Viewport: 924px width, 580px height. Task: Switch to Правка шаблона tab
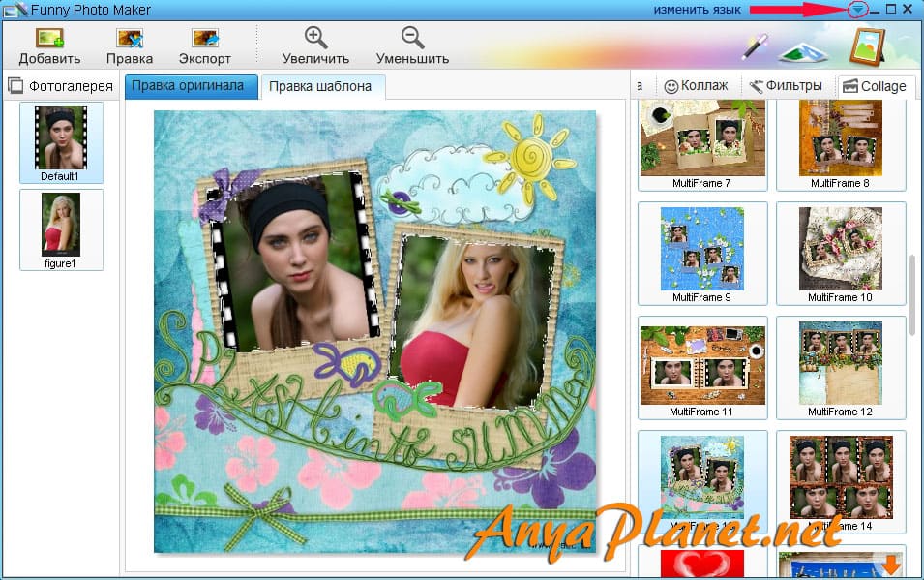pyautogui.click(x=323, y=87)
